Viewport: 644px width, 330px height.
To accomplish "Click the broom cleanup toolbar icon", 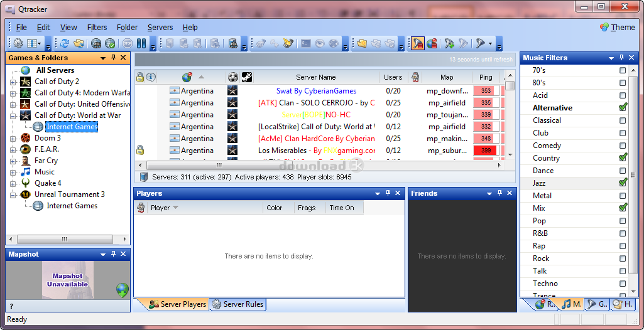I will click(x=288, y=43).
